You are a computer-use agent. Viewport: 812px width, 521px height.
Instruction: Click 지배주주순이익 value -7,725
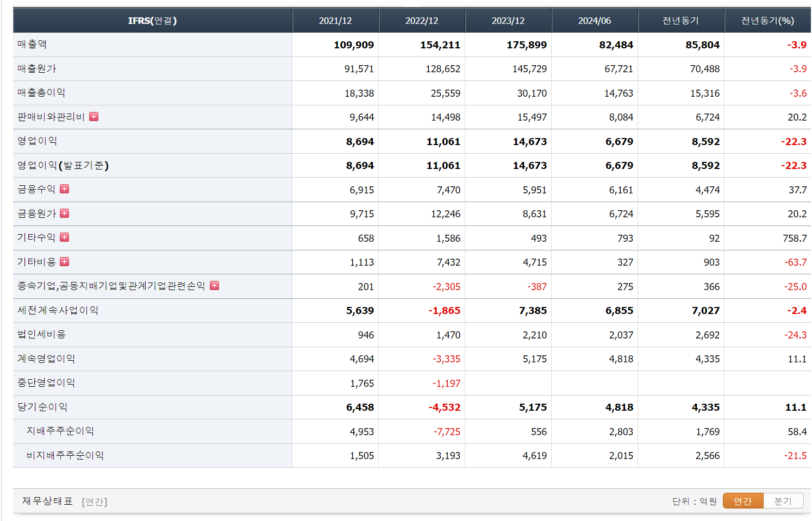coord(447,432)
